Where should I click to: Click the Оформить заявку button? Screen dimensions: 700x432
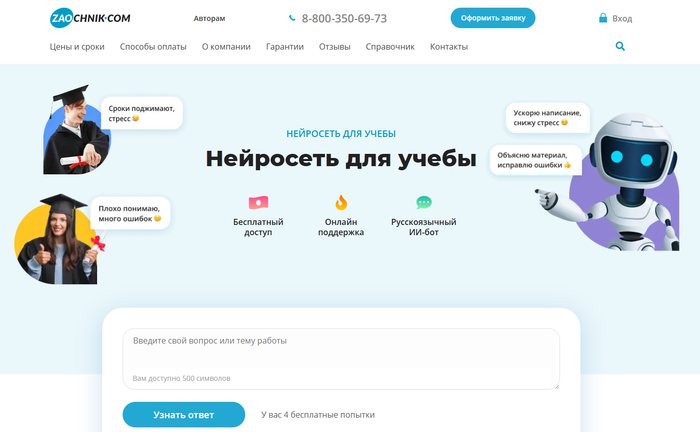493,18
